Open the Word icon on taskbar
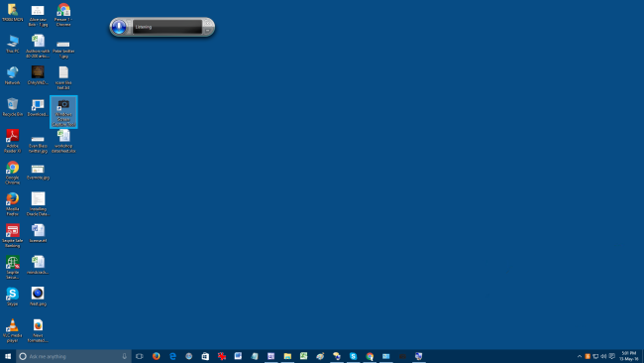644x363 pixels. [238, 356]
